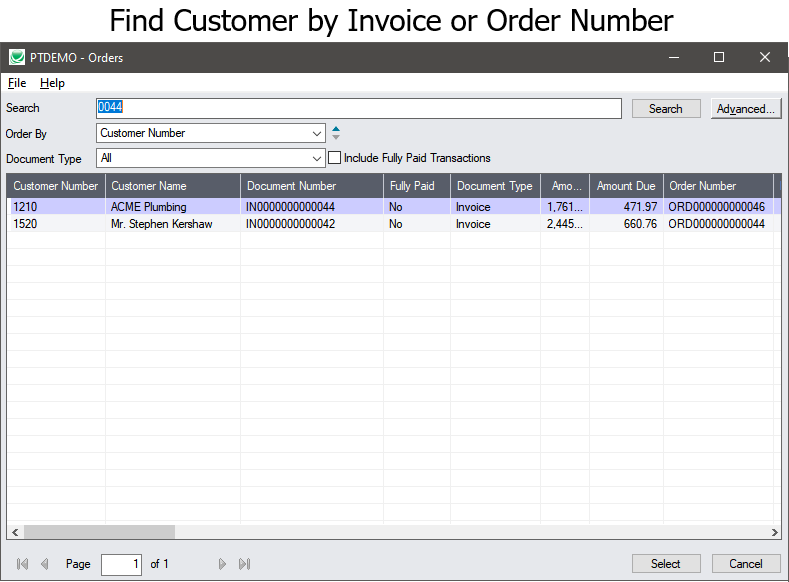
Task: Click the PTDEMO app icon in title bar
Action: [17, 58]
